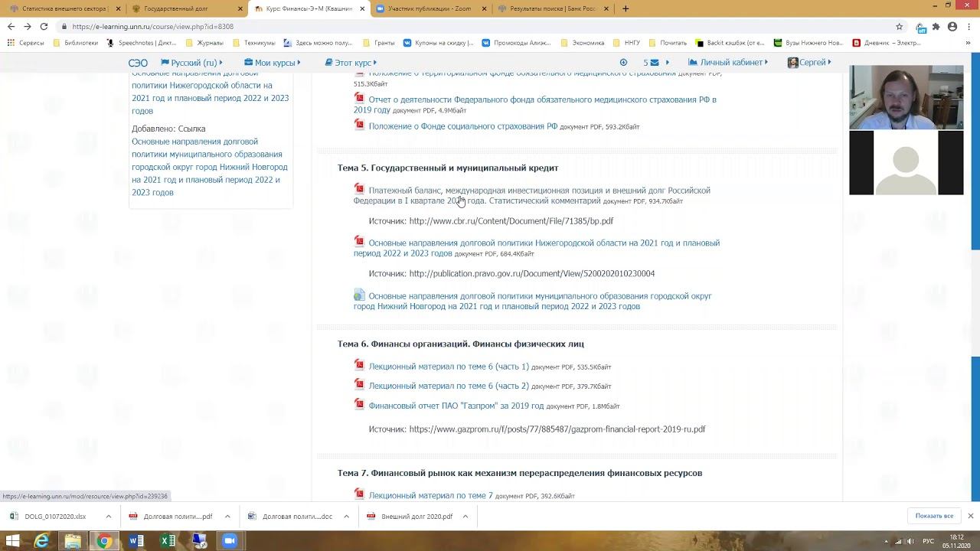This screenshot has width=980, height=551.
Task: Open options arrow for DOLG_01072020.xlsx download
Action: click(x=108, y=517)
